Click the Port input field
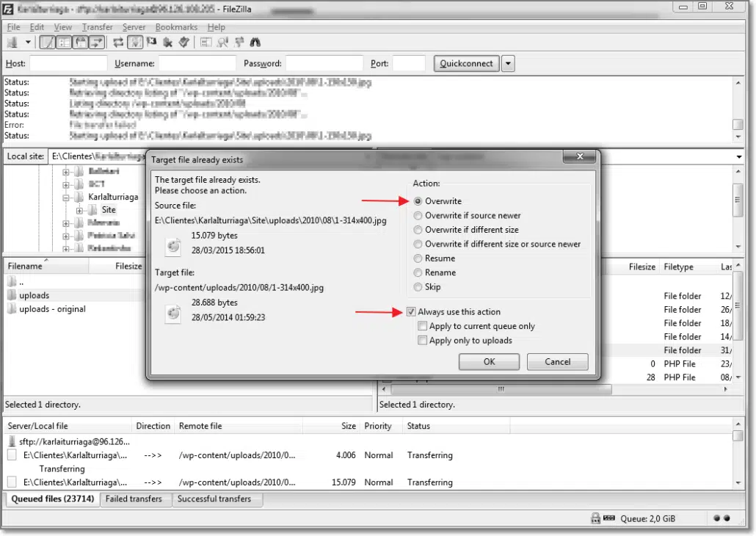Image resolution: width=756 pixels, height=536 pixels. coord(409,64)
